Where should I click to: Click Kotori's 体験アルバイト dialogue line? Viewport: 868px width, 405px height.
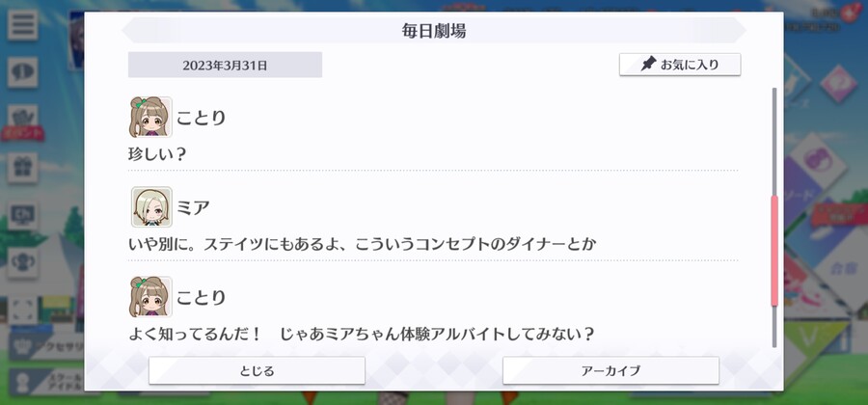coord(362,334)
